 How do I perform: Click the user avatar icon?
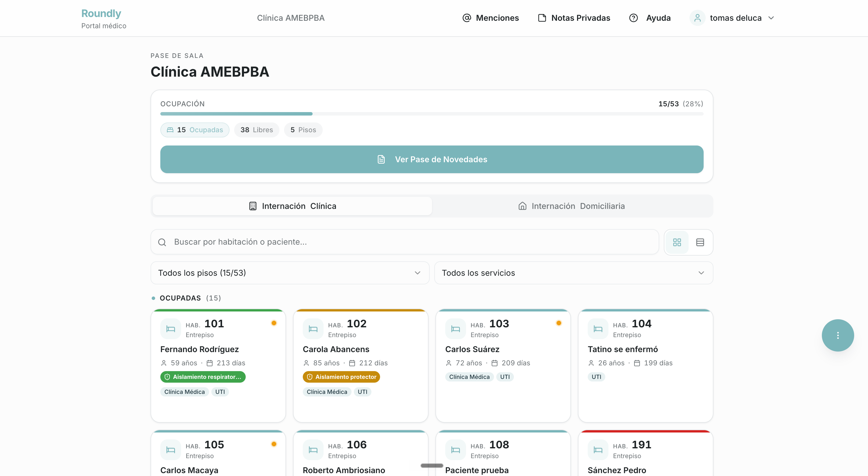click(x=698, y=18)
